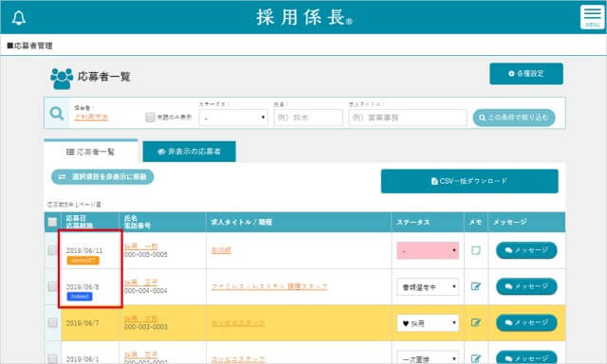Open the pink status dropdown in the 2019/06/11 row
The width and height of the screenshot is (607, 364).
coord(428,250)
